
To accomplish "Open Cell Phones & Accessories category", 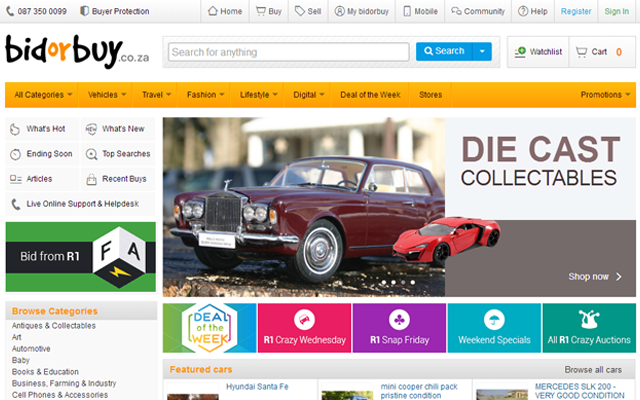I will tap(60, 395).
